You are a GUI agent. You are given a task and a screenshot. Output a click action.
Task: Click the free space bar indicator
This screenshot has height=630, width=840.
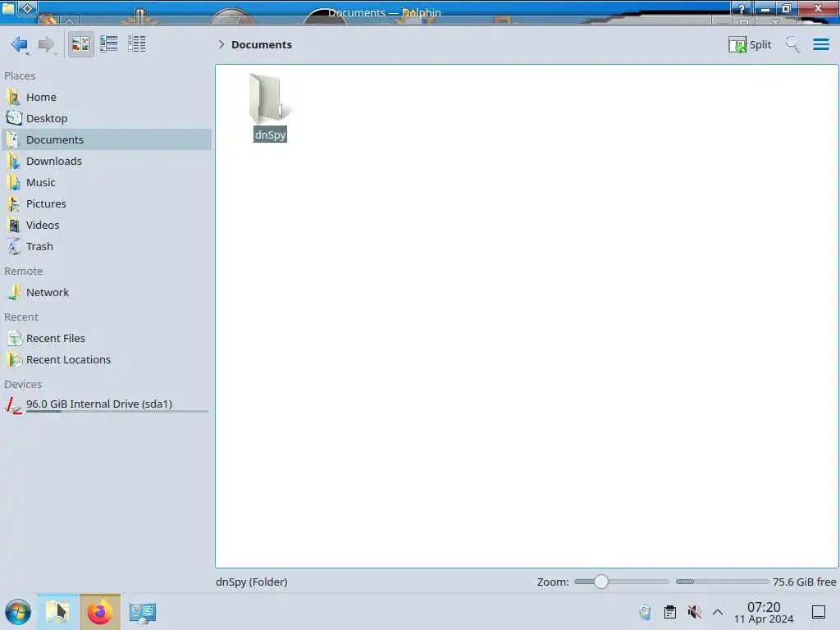[x=722, y=582]
